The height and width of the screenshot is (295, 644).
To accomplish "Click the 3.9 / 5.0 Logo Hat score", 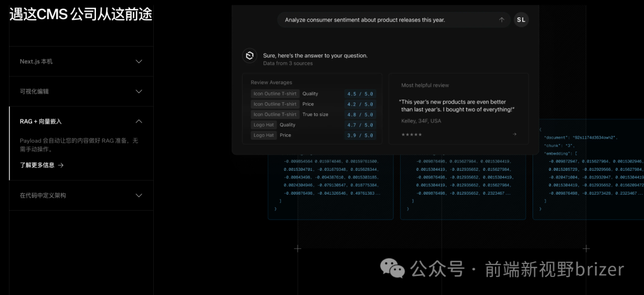I will (x=360, y=136).
